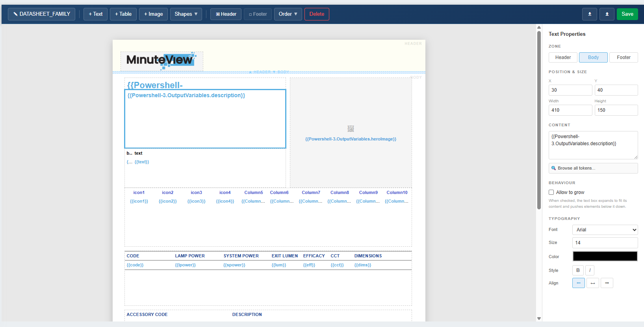Edit the Height field

coord(616,110)
